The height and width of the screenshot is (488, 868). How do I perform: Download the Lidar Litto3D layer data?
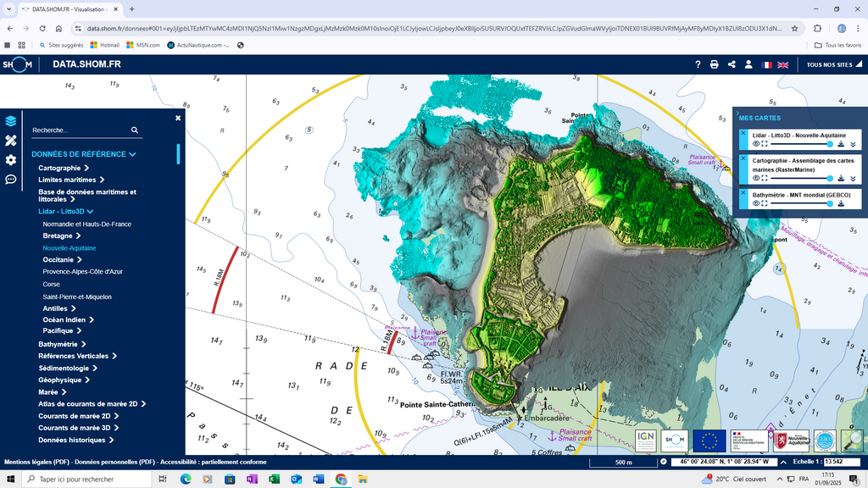(x=841, y=144)
